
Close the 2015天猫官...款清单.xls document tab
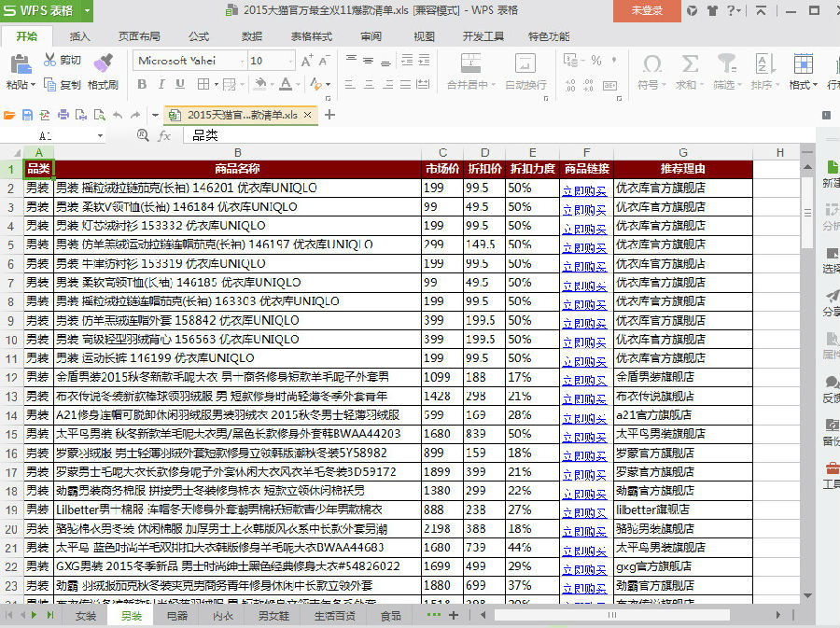307,115
